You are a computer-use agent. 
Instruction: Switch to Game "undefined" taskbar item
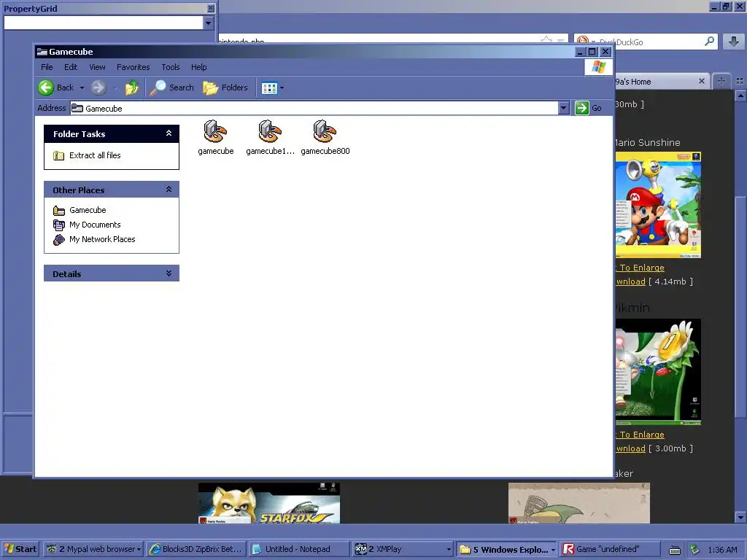click(x=609, y=549)
